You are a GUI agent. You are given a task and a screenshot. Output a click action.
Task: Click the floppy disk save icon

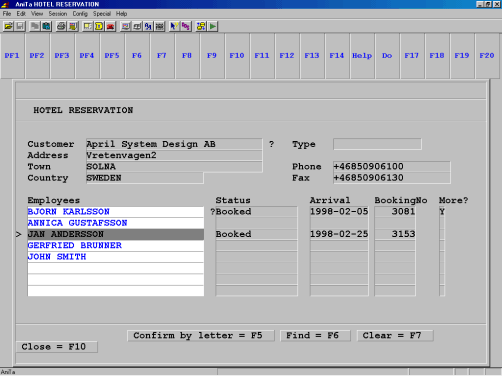click(x=20, y=26)
